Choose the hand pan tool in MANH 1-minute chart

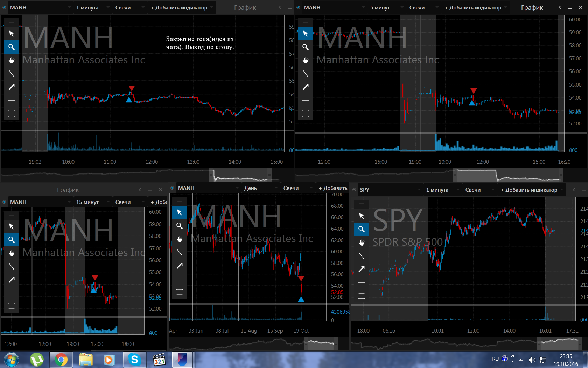(x=12, y=60)
